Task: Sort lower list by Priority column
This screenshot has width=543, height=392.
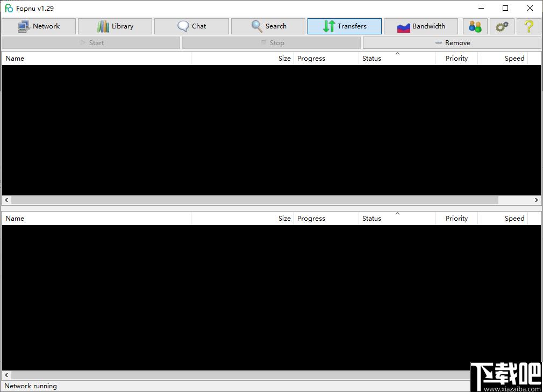Action: pyautogui.click(x=456, y=219)
